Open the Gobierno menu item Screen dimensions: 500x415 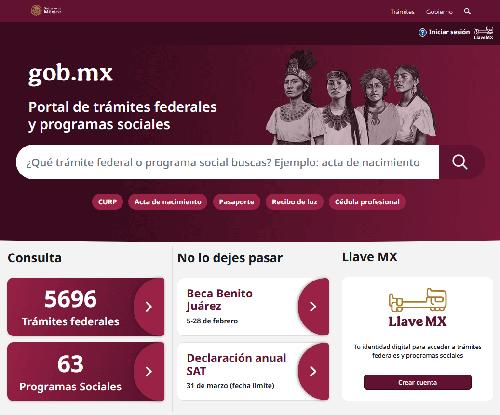tap(439, 12)
